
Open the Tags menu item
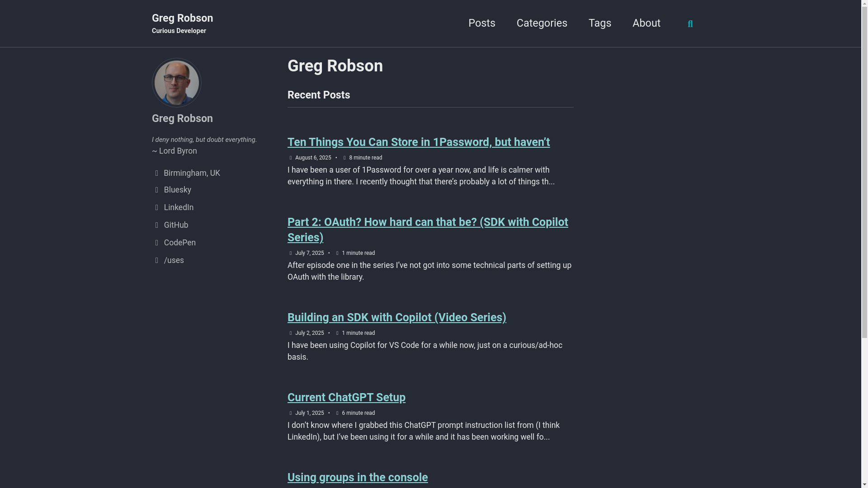click(x=600, y=23)
